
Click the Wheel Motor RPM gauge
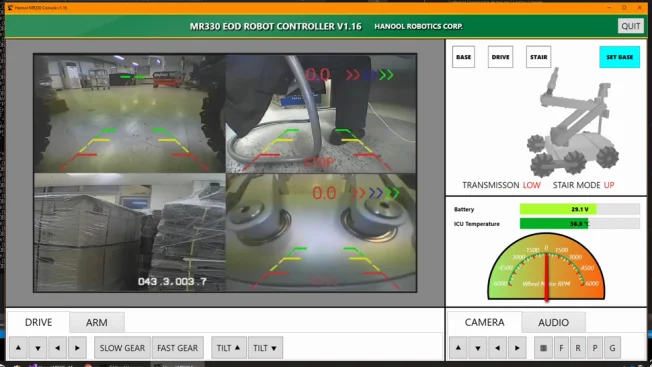[546, 266]
